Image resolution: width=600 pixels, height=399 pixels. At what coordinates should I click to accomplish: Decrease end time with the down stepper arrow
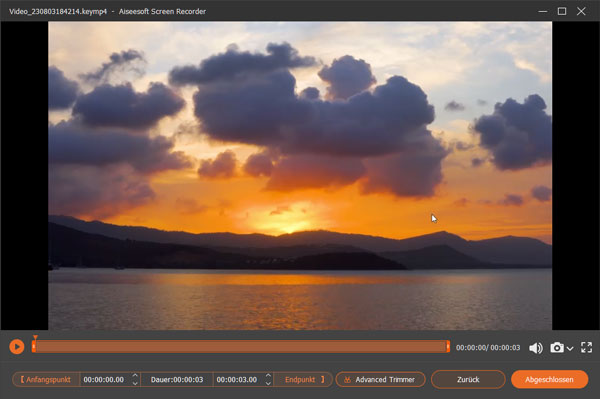click(268, 383)
